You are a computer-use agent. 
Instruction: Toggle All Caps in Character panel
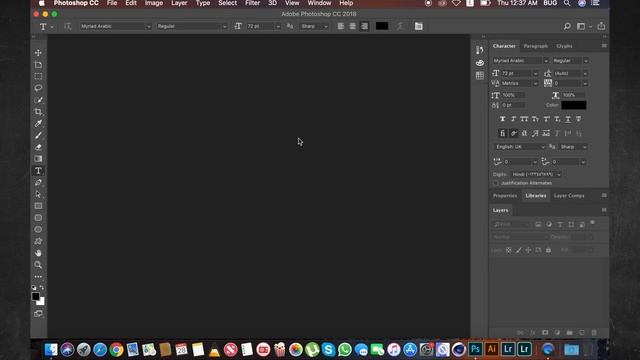pyautogui.click(x=524, y=119)
